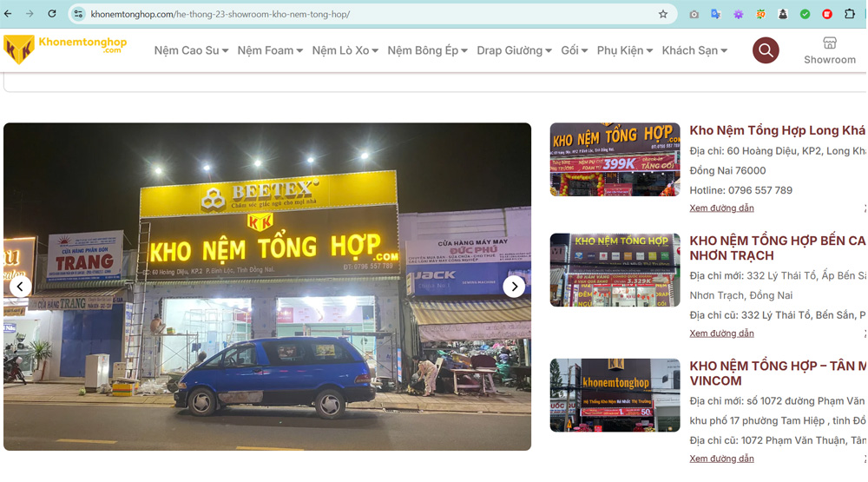Screen dimensions: 868x482
Task: Open the Google Translate extension icon
Action: [x=716, y=14]
